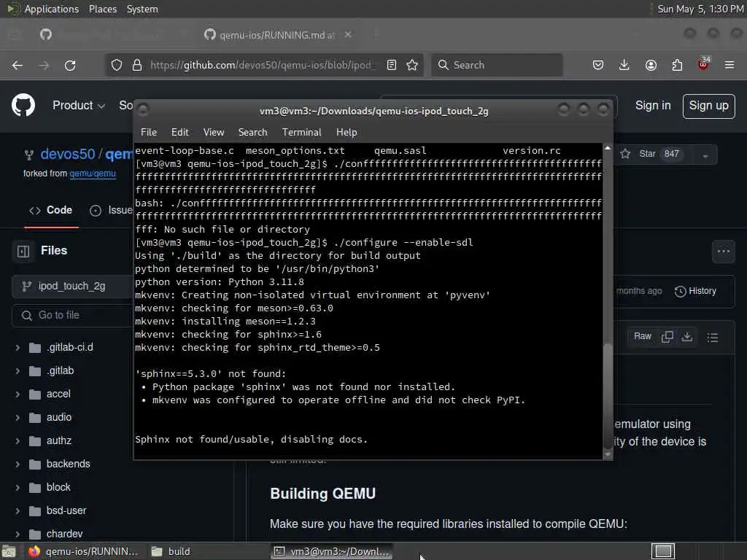
Task: Open the System menu in top panel
Action: 142,9
